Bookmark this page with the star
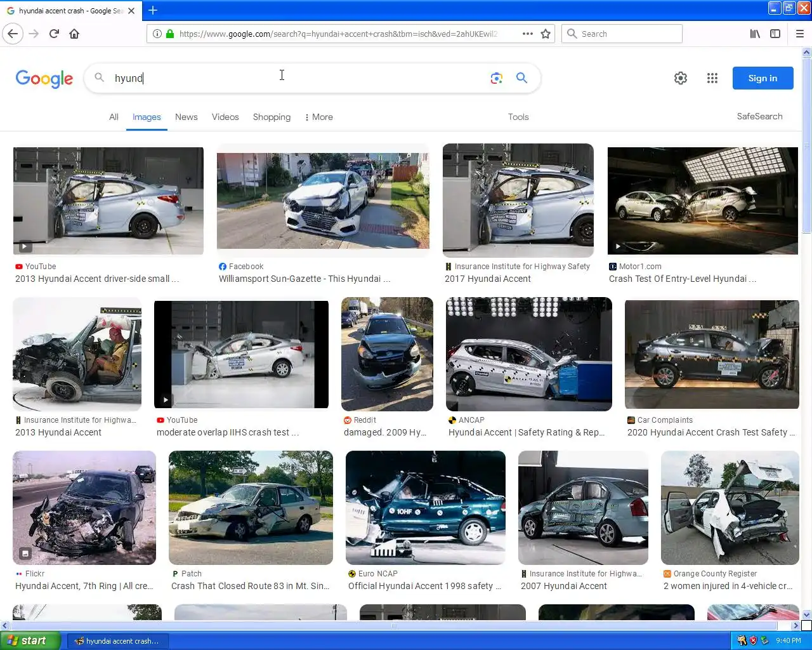Screen dimensions: 812x650 click(546, 34)
